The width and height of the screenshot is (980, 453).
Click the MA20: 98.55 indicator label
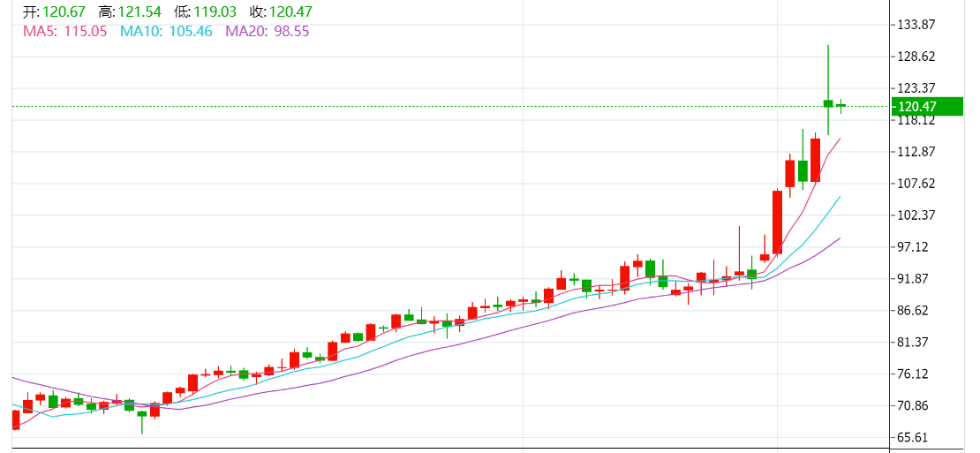(x=268, y=31)
